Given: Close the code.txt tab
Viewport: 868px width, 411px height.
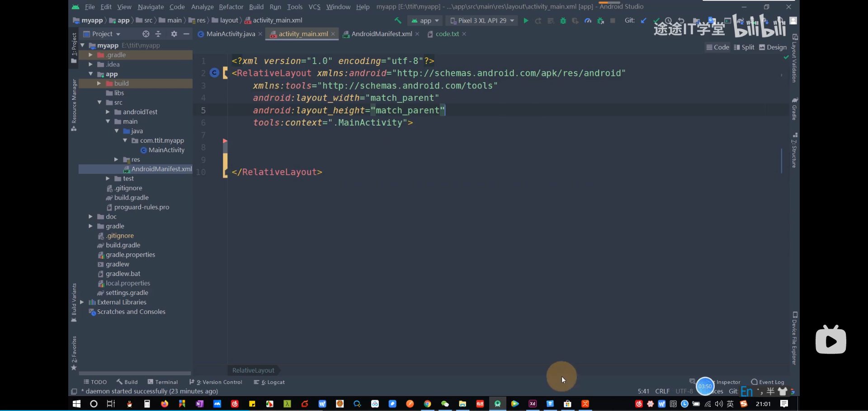Looking at the screenshot, I should 464,34.
